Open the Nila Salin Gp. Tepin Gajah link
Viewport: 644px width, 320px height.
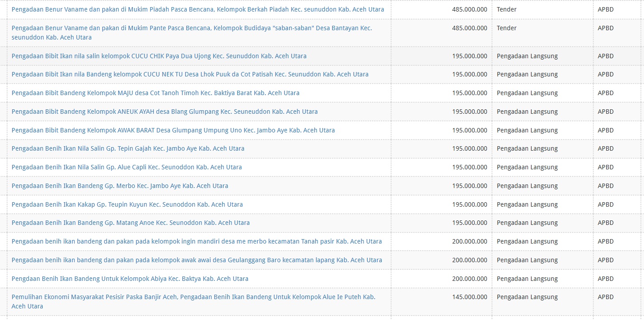tap(128, 148)
